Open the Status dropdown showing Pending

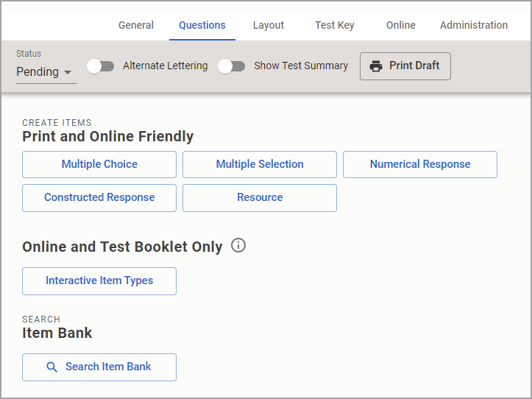[x=46, y=72]
